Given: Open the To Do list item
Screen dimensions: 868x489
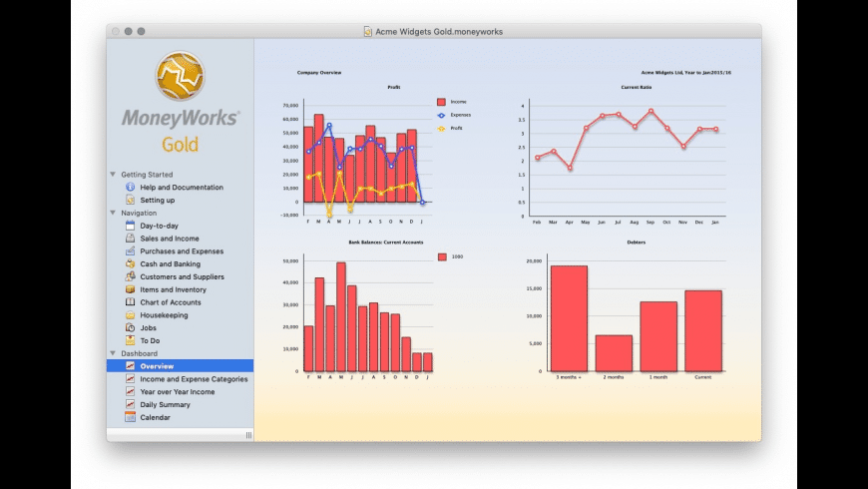Looking at the screenshot, I should tap(150, 340).
